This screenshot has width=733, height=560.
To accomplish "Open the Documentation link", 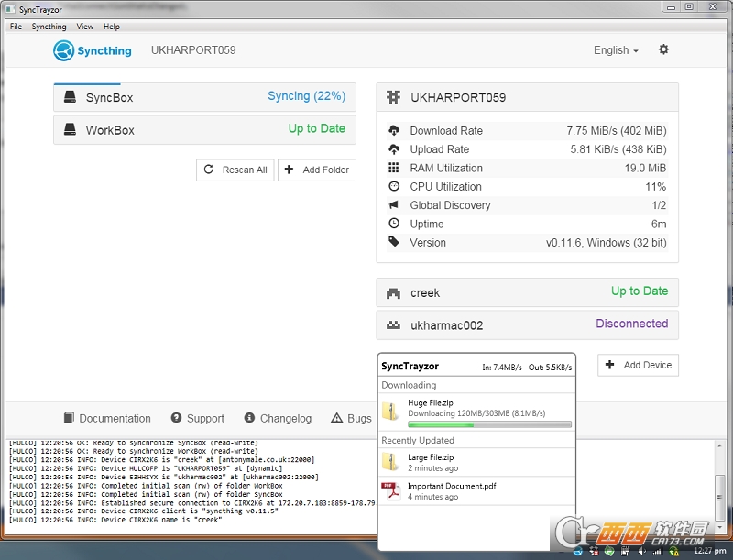I will 106,418.
